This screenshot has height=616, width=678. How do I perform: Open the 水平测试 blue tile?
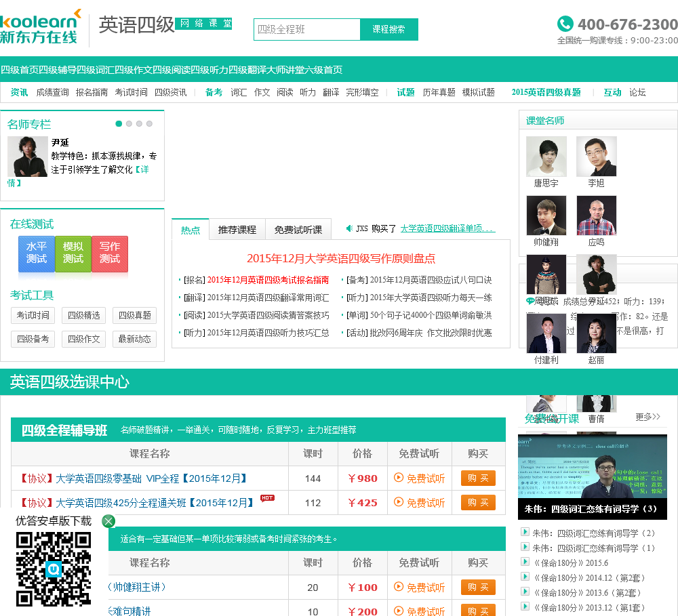(37, 253)
